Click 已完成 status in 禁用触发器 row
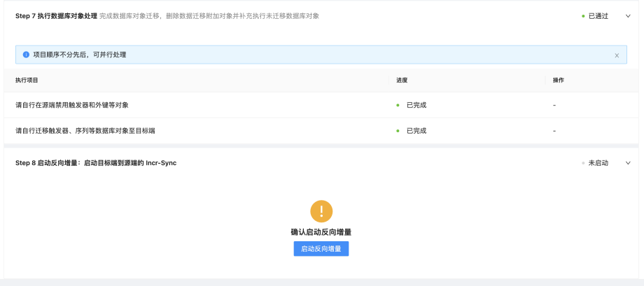 click(416, 105)
